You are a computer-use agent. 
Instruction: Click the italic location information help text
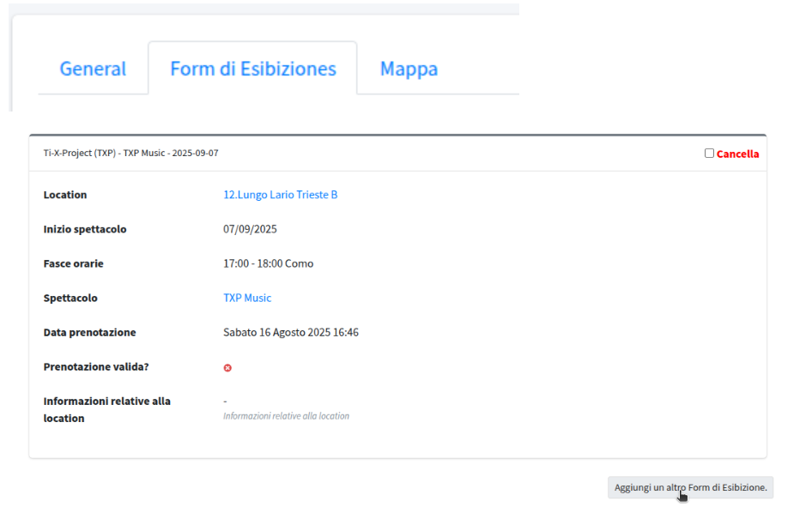point(286,416)
